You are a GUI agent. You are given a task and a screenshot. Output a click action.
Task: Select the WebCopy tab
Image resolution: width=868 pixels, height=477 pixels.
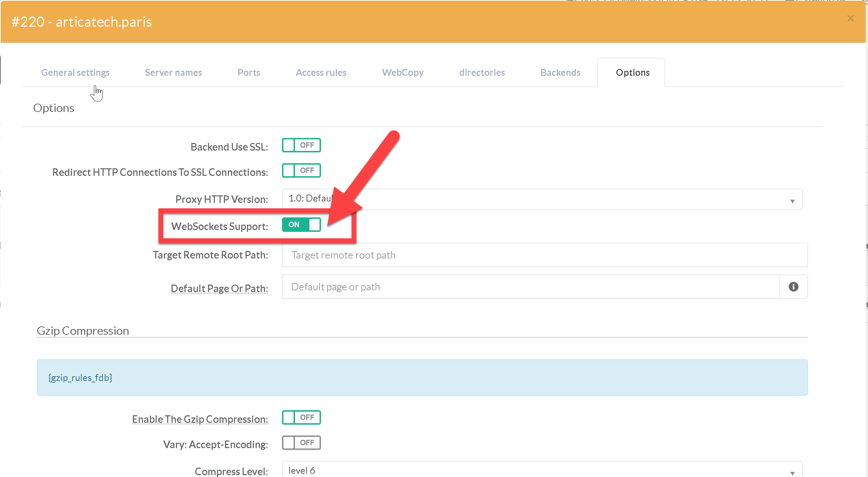(403, 73)
